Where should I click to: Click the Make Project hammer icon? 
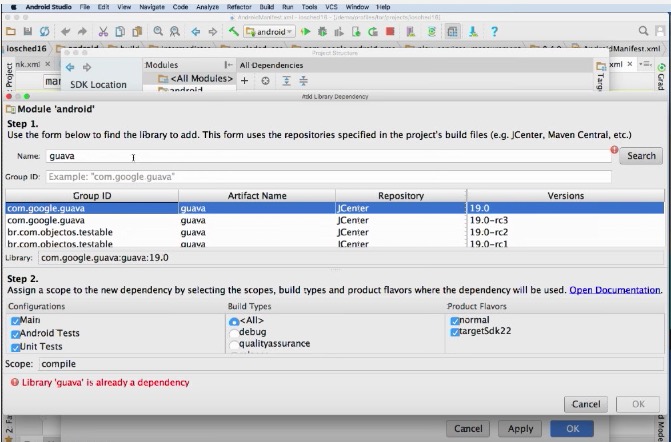233,31
